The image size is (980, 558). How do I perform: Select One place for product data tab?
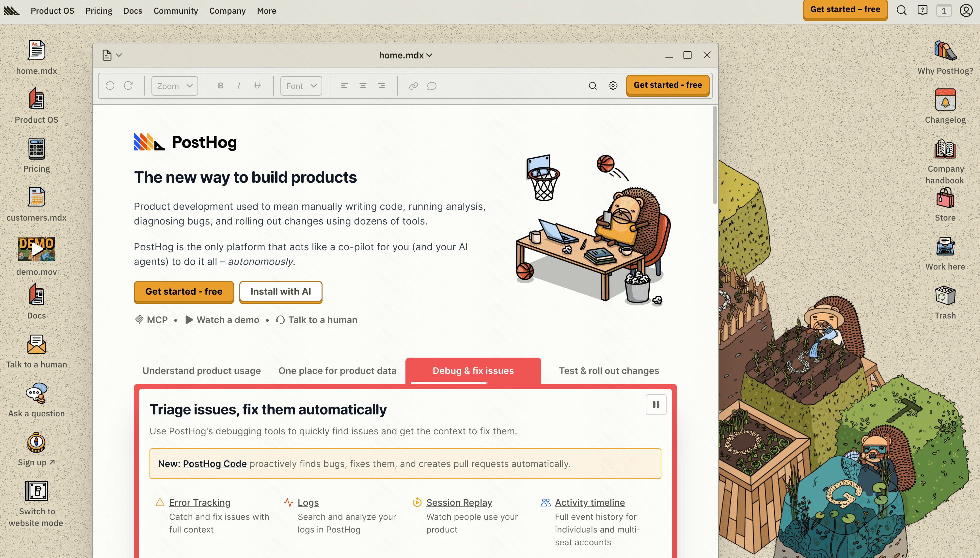click(x=338, y=371)
